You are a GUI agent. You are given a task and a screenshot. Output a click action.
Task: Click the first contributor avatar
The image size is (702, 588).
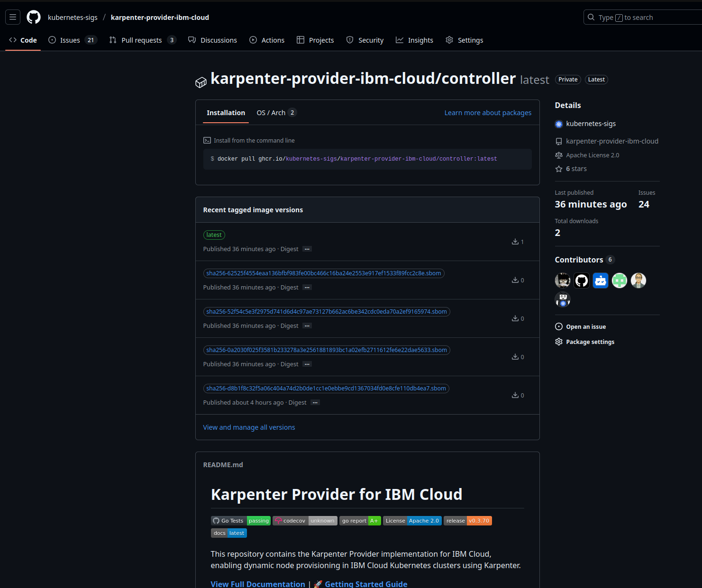coord(563,280)
